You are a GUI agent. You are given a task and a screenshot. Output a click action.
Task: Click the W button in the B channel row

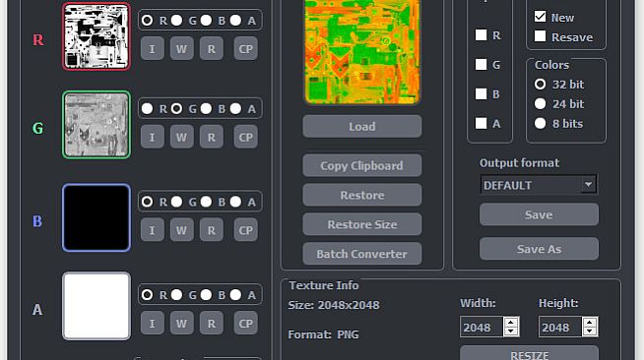click(x=181, y=230)
